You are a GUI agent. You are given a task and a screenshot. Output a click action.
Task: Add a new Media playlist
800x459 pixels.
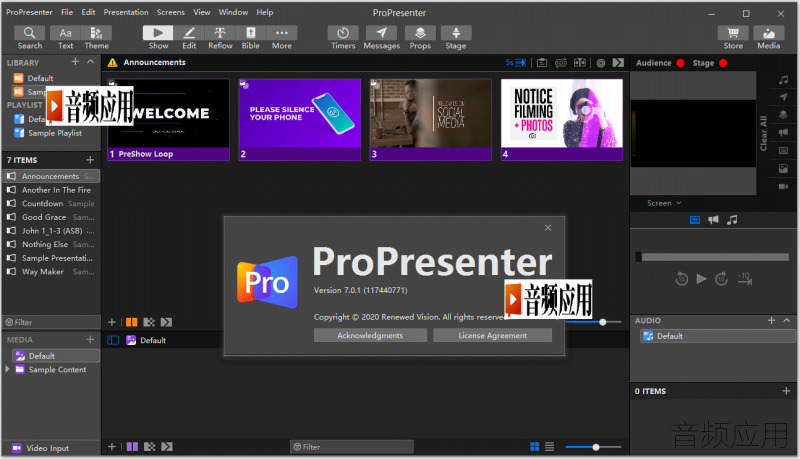pyautogui.click(x=90, y=339)
